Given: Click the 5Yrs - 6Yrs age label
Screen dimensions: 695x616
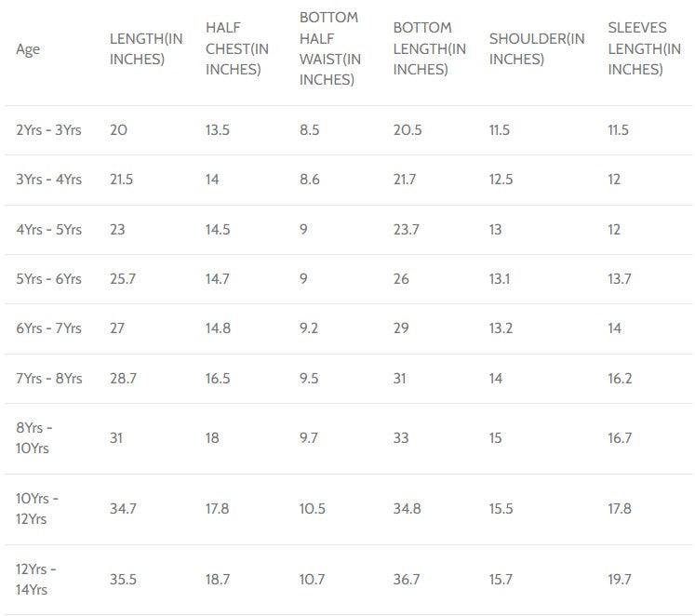Looking at the screenshot, I should click(x=49, y=279).
